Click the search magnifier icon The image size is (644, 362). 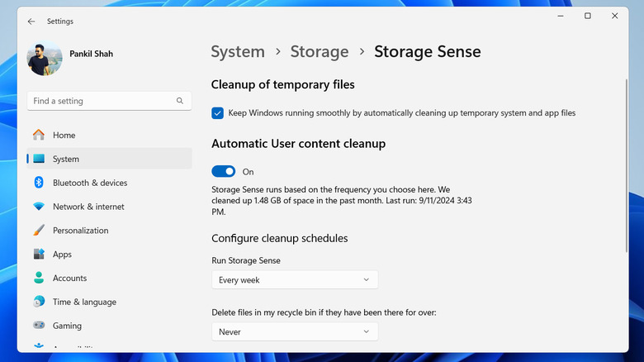[180, 101]
